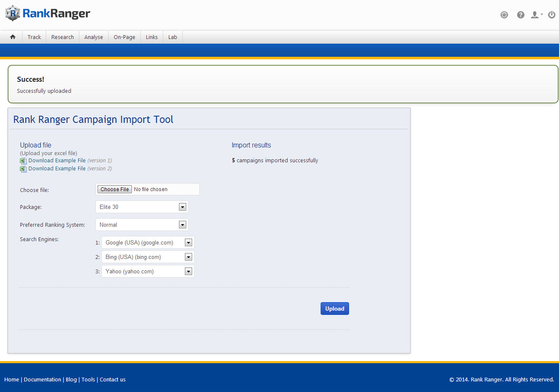
Task: Open Documentation link in the footer
Action: pos(42,380)
